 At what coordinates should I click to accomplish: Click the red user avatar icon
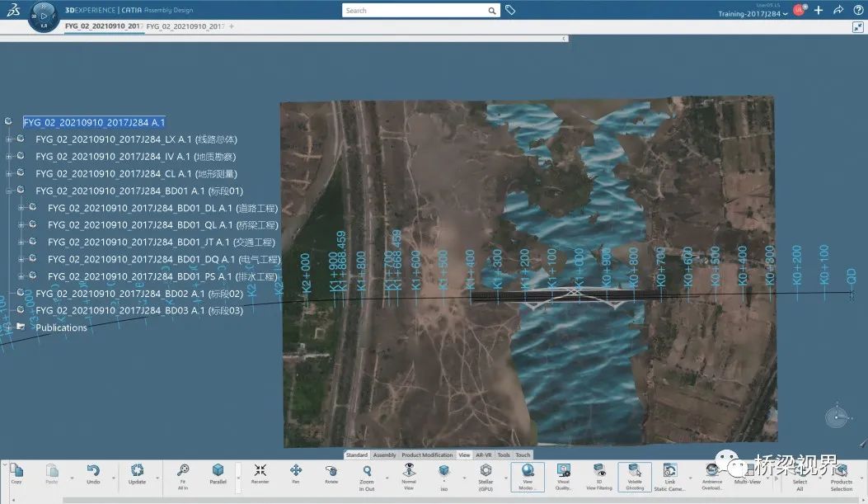pyautogui.click(x=799, y=10)
